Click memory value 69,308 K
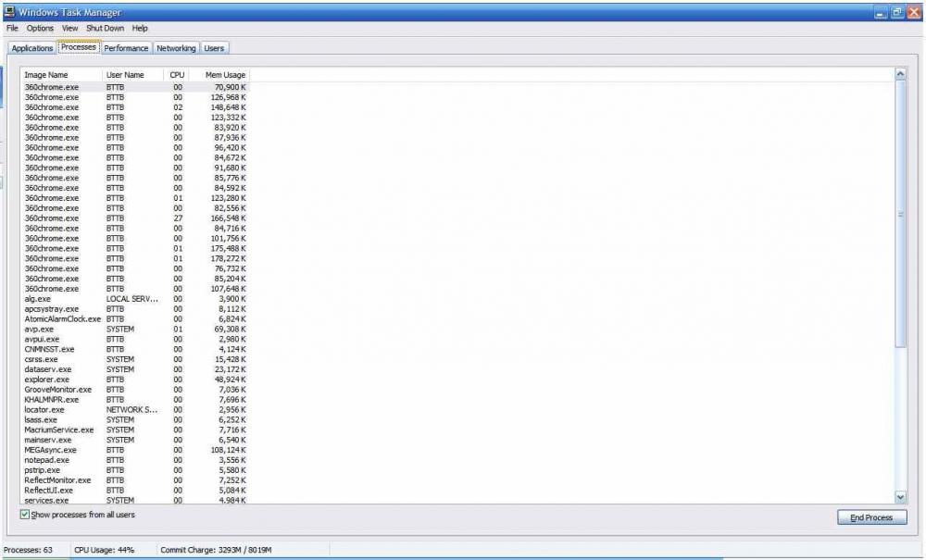926x560 pixels. click(231, 330)
